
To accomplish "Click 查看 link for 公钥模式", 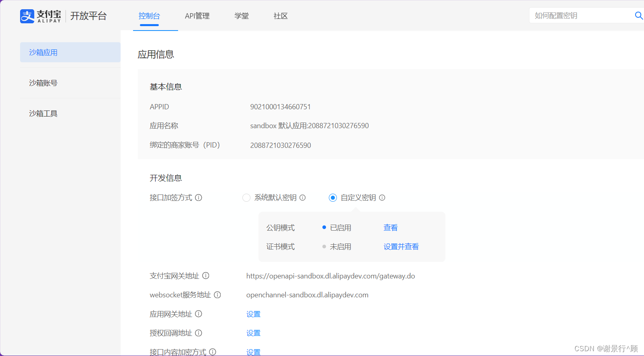I will (x=391, y=228).
